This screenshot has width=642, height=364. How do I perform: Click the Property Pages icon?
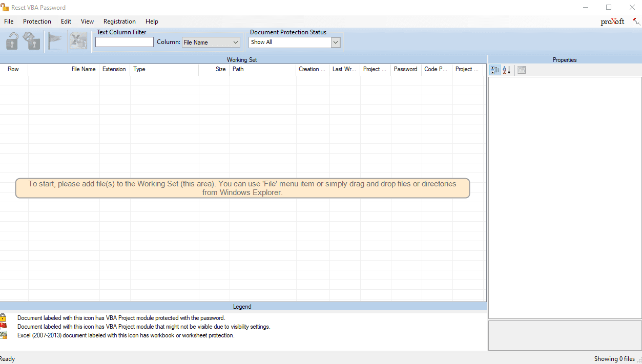point(522,70)
